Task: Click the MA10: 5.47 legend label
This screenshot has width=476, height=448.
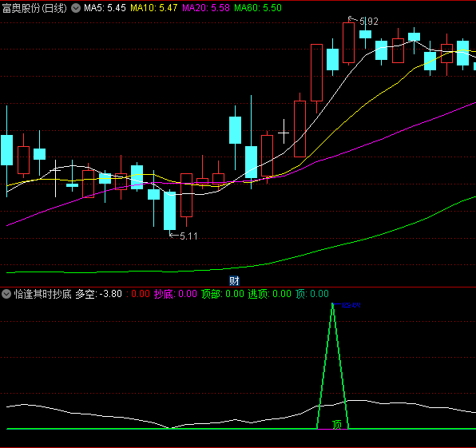Action: click(154, 8)
